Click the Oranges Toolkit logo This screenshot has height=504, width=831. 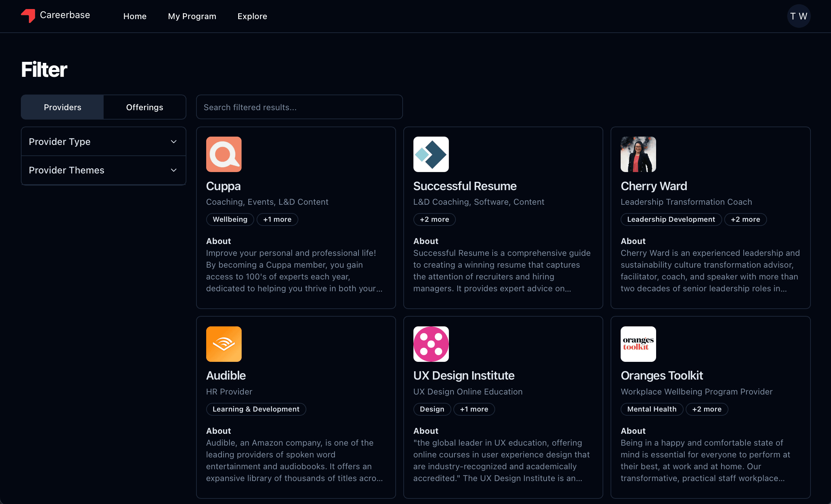638,344
